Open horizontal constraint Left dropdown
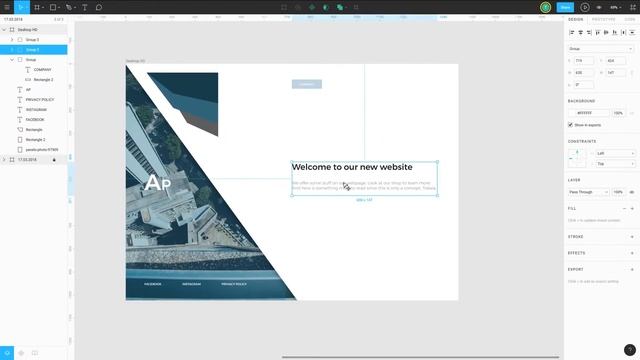640x360 pixels. tap(616, 153)
